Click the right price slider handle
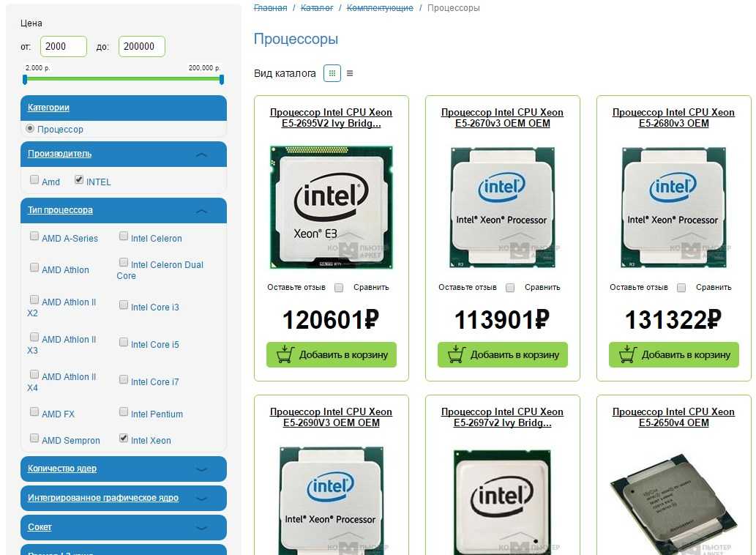This screenshot has width=756, height=555. point(221,80)
